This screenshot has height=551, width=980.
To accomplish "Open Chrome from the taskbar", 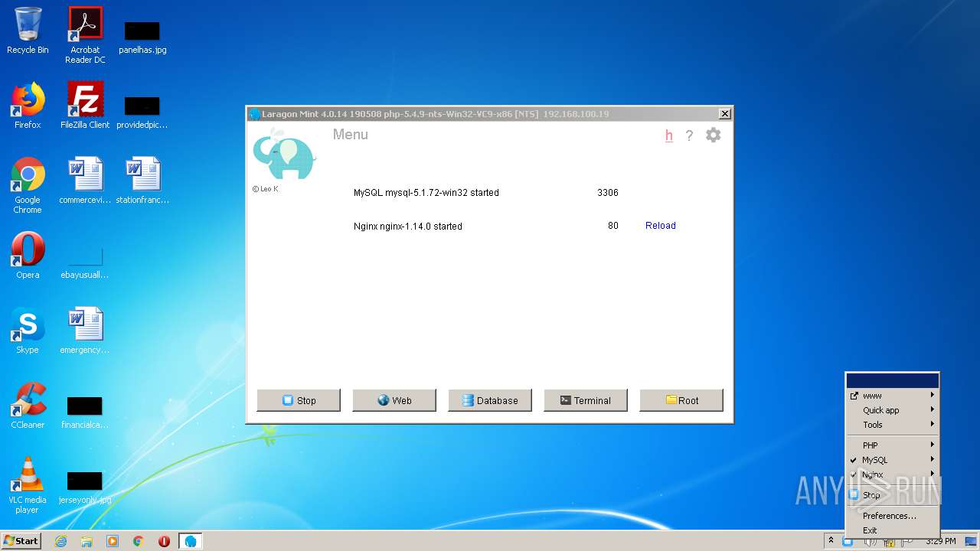I will (139, 541).
